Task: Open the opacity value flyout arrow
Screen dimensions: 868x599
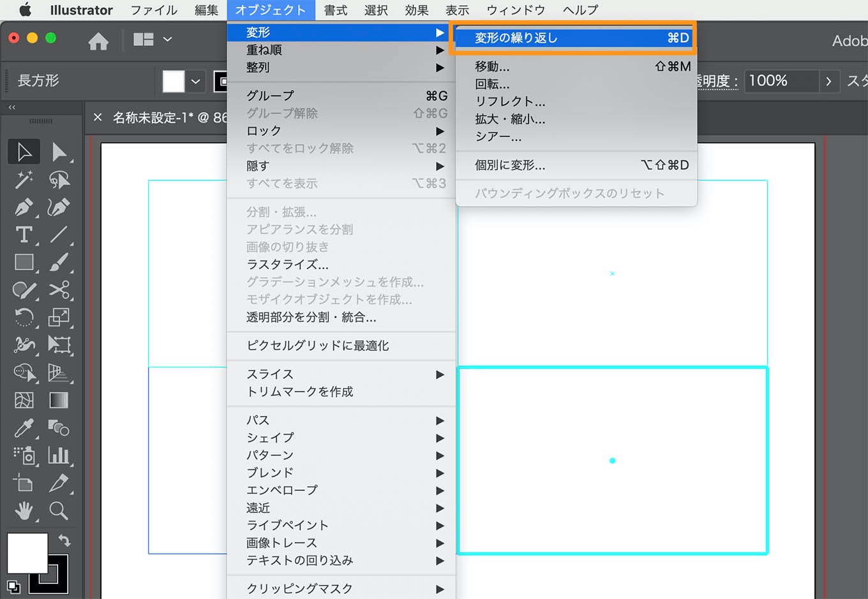Action: [828, 81]
